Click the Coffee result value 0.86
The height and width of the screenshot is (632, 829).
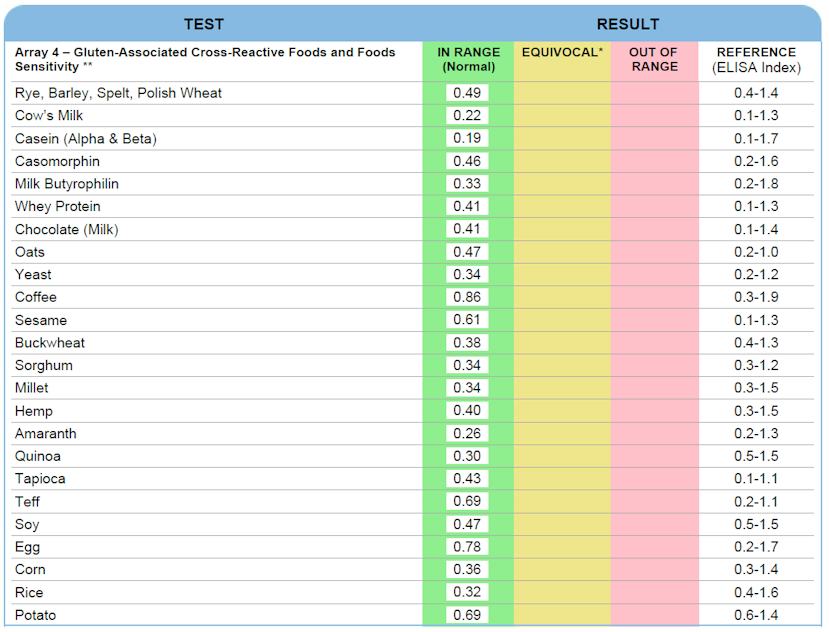[x=467, y=298]
